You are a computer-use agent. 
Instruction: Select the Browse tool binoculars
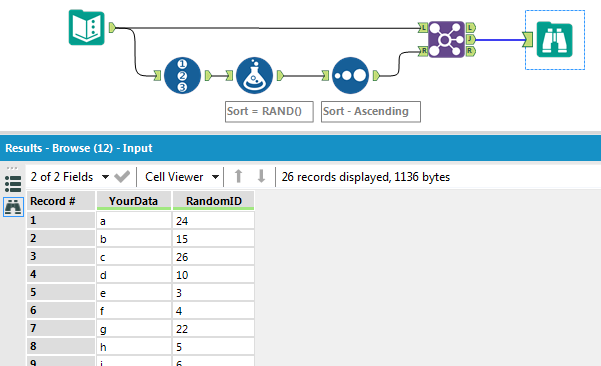(555, 40)
